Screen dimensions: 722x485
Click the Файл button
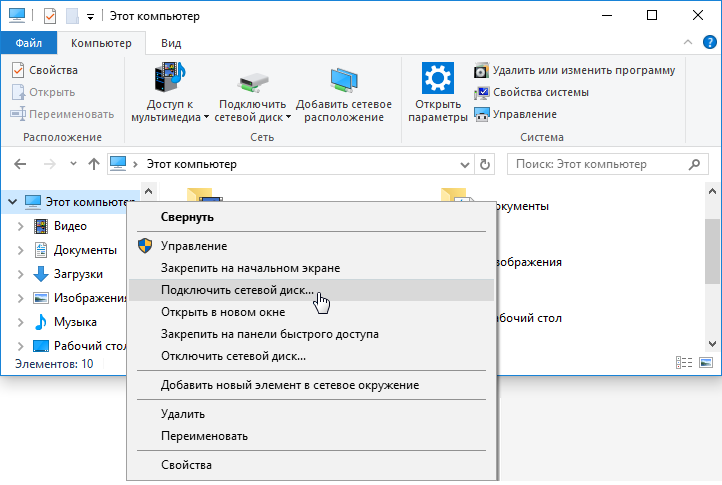tap(29, 43)
